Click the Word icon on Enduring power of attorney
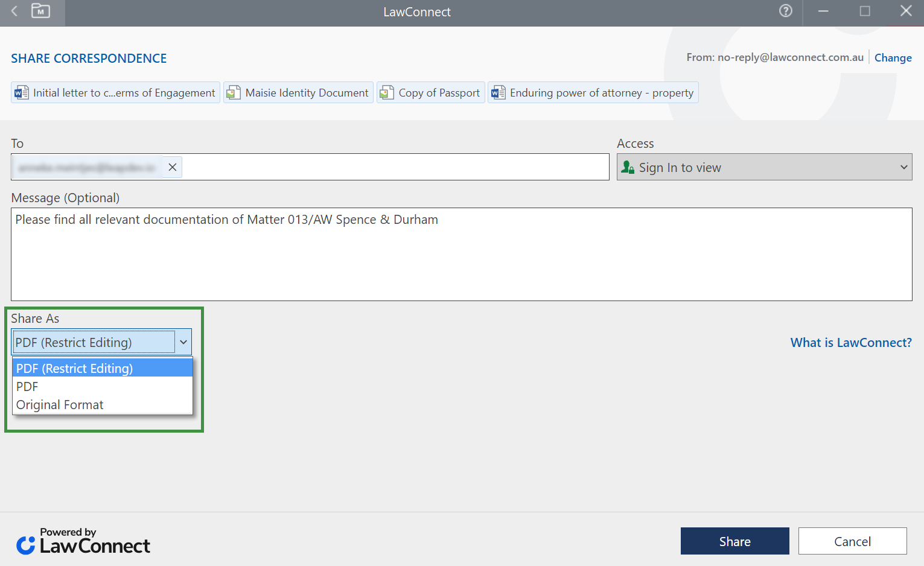 pos(499,93)
